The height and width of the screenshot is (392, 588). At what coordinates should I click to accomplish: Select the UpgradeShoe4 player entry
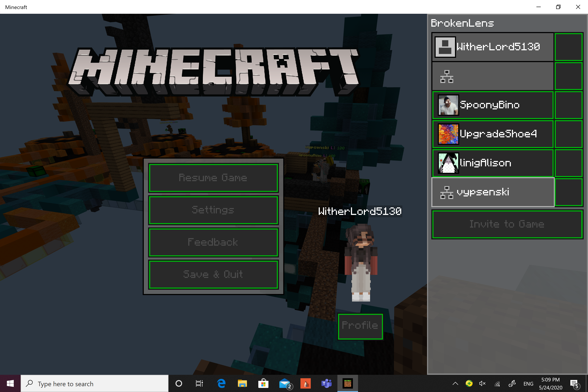[493, 134]
